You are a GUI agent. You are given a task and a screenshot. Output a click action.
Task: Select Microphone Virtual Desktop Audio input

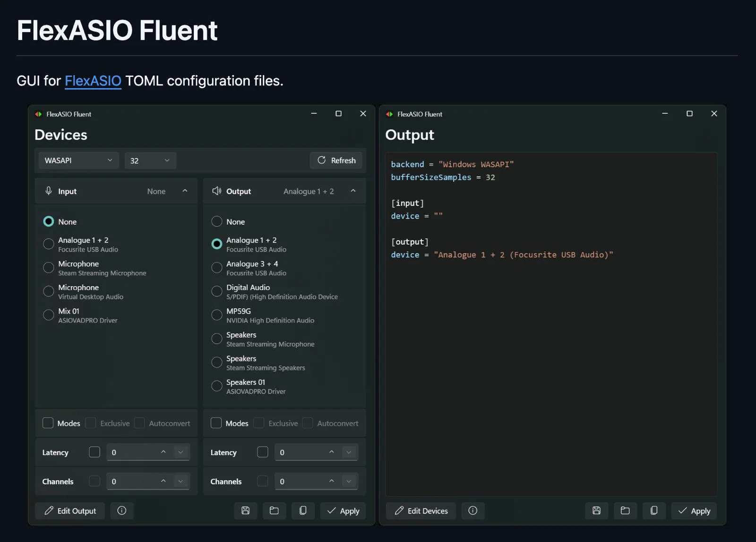49,291
